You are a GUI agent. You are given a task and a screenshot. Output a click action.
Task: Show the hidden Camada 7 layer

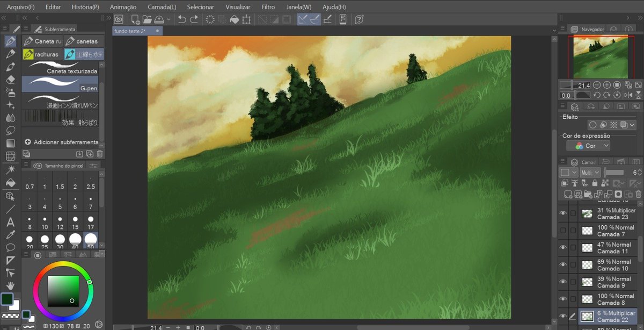563,231
